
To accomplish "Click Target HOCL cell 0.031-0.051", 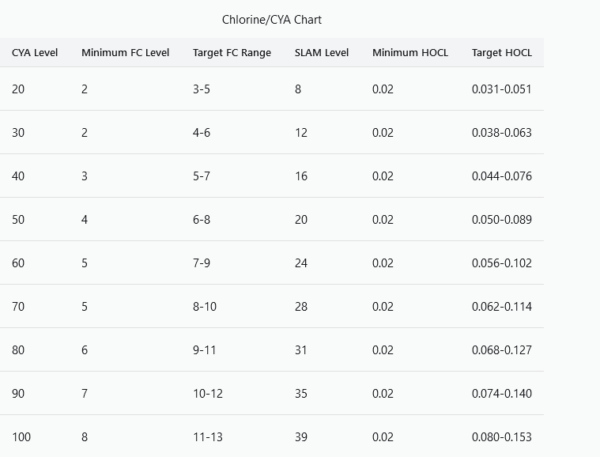I will pos(502,89).
